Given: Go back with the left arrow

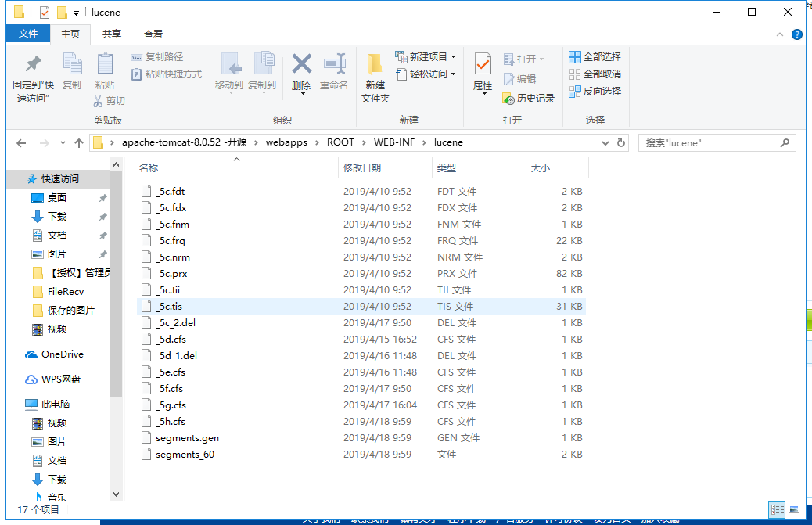Looking at the screenshot, I should [x=21, y=143].
